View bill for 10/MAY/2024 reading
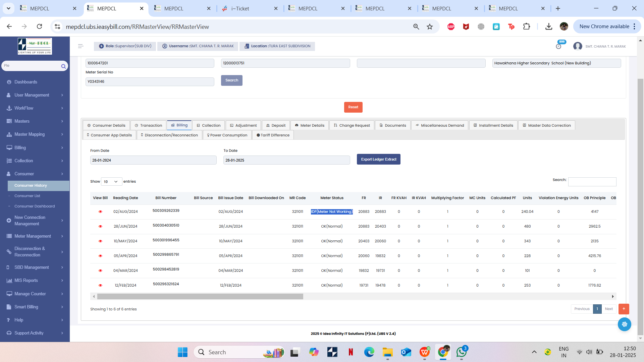Screen dimensions: 644x362 pos(100,241)
